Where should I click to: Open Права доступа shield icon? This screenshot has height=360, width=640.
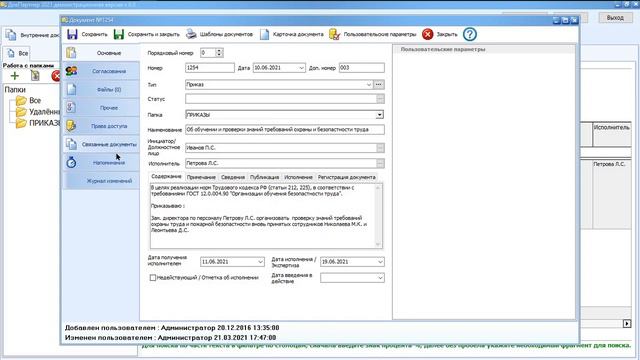click(x=71, y=126)
